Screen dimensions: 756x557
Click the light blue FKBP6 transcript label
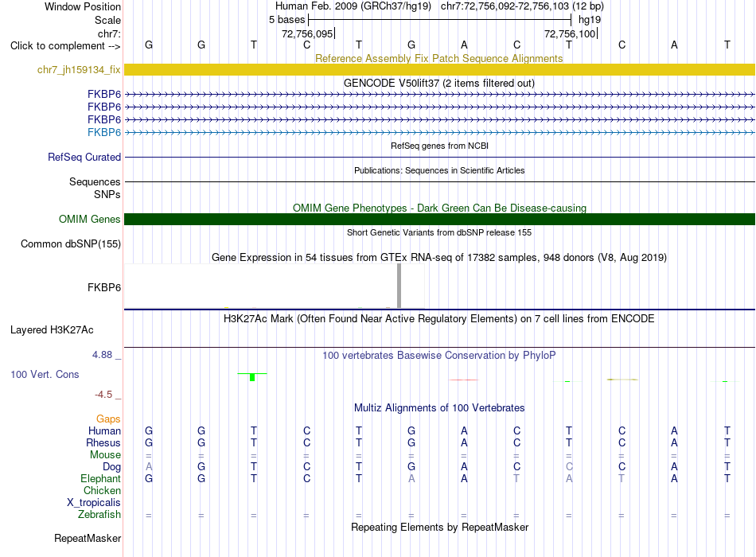coord(103,132)
